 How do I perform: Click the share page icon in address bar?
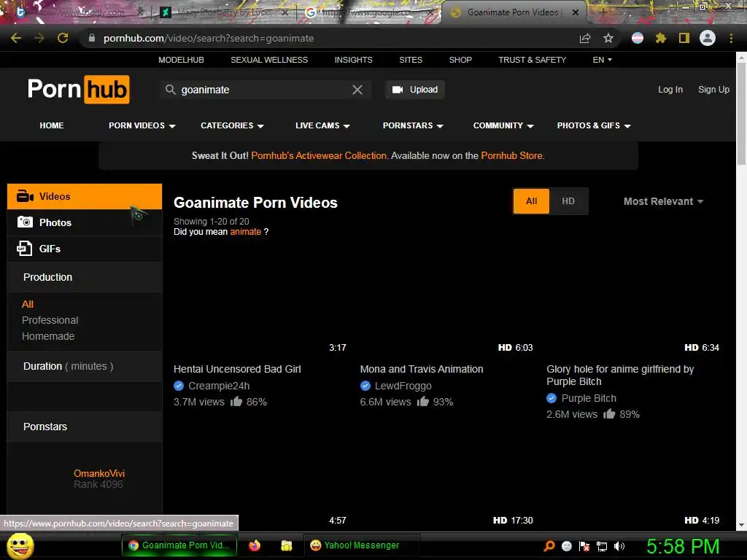(585, 38)
